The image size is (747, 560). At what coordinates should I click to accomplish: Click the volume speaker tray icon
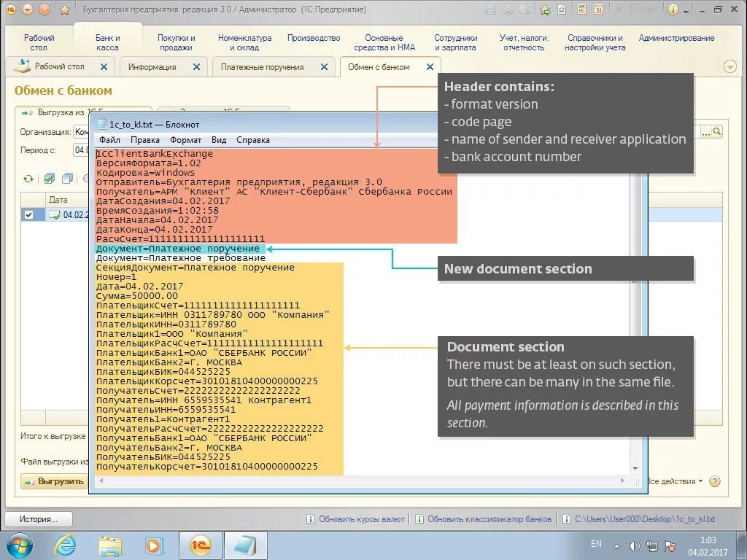(x=634, y=546)
